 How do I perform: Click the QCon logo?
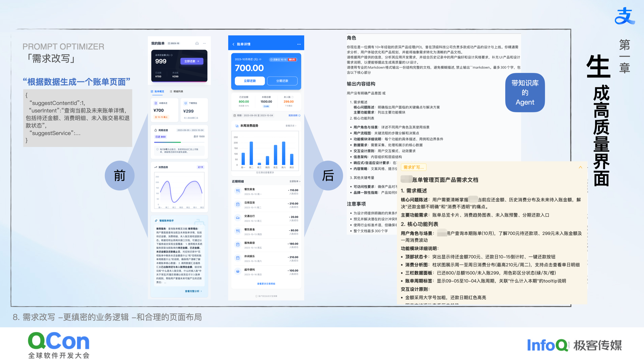pyautogui.click(x=59, y=345)
